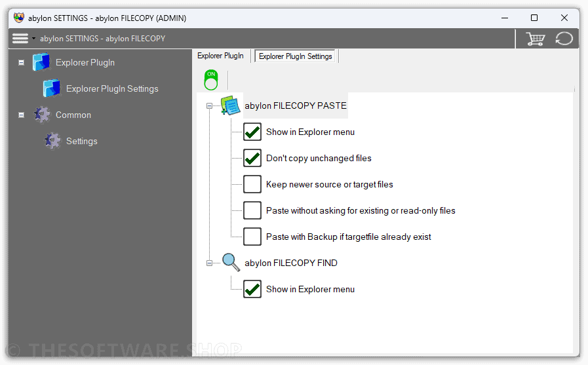Viewport: 588px width, 365px height.
Task: Minimize the abylon SETTINGS window
Action: pos(505,18)
